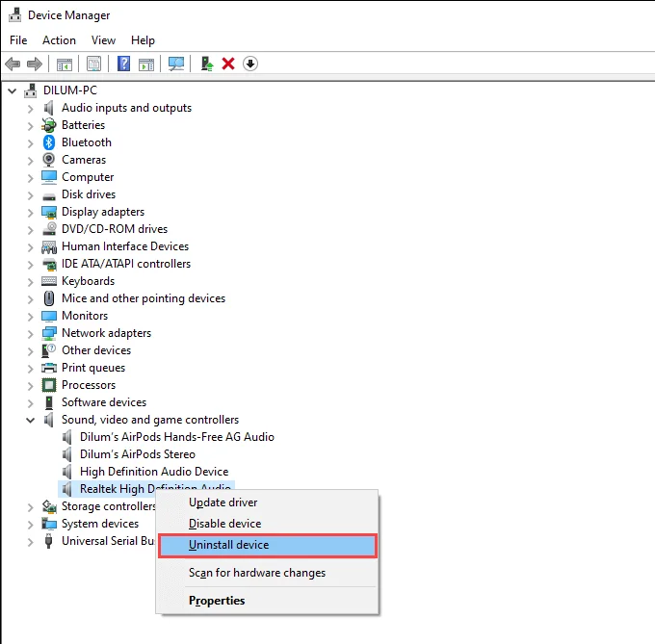The width and height of the screenshot is (655, 644).
Task: Expand the Disk drives category
Action: point(30,195)
